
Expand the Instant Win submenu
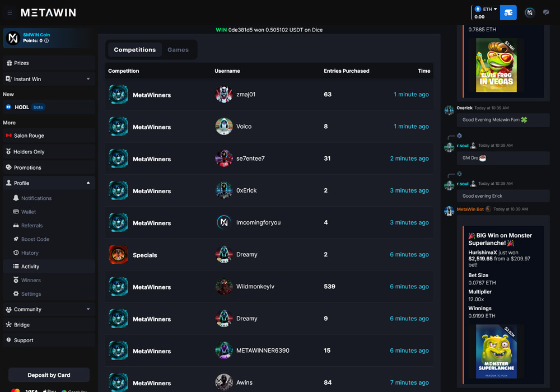coord(88,79)
